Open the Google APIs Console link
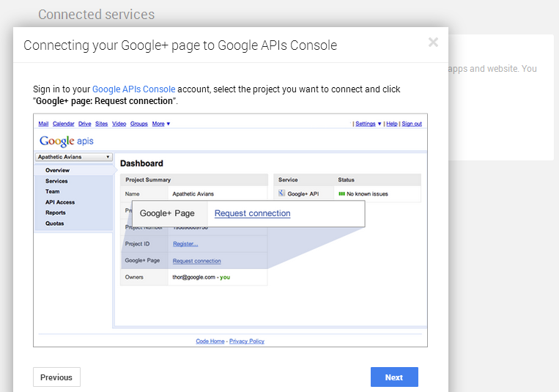 (133, 89)
